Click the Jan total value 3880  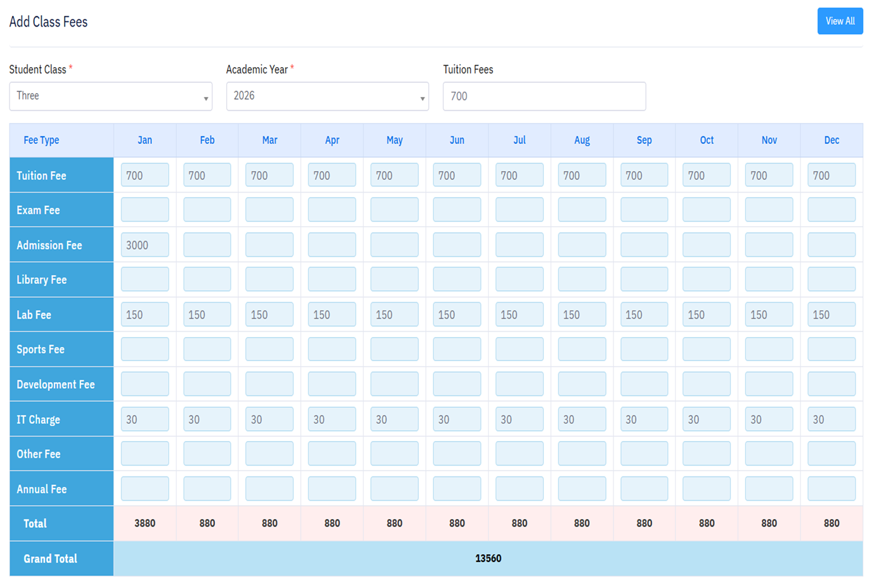point(144,523)
